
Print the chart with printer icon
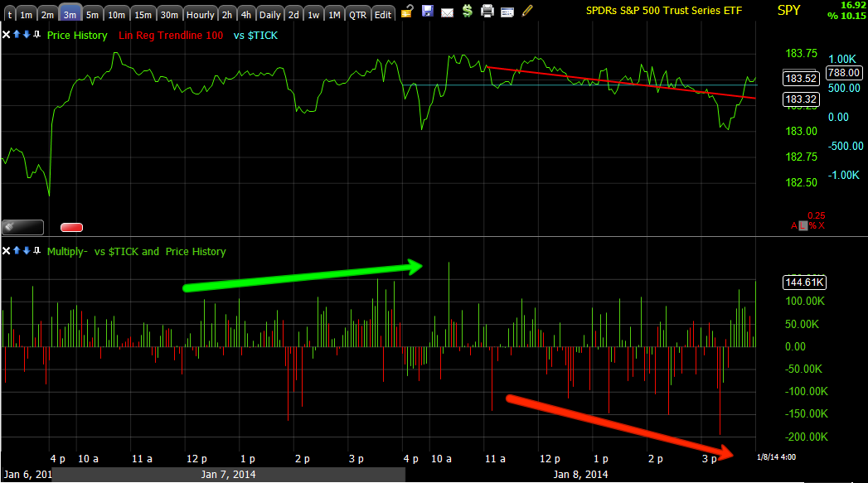[487, 11]
